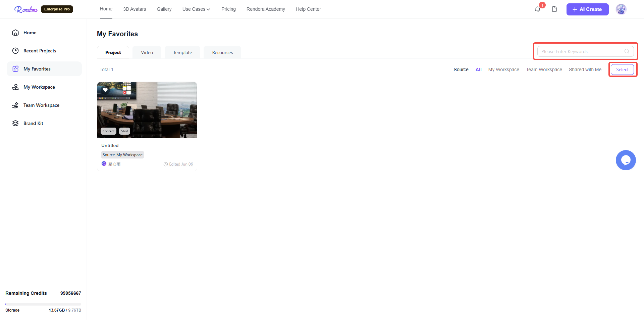Filter source by My Workspace
Screen dimensions: 644x320
point(503,70)
